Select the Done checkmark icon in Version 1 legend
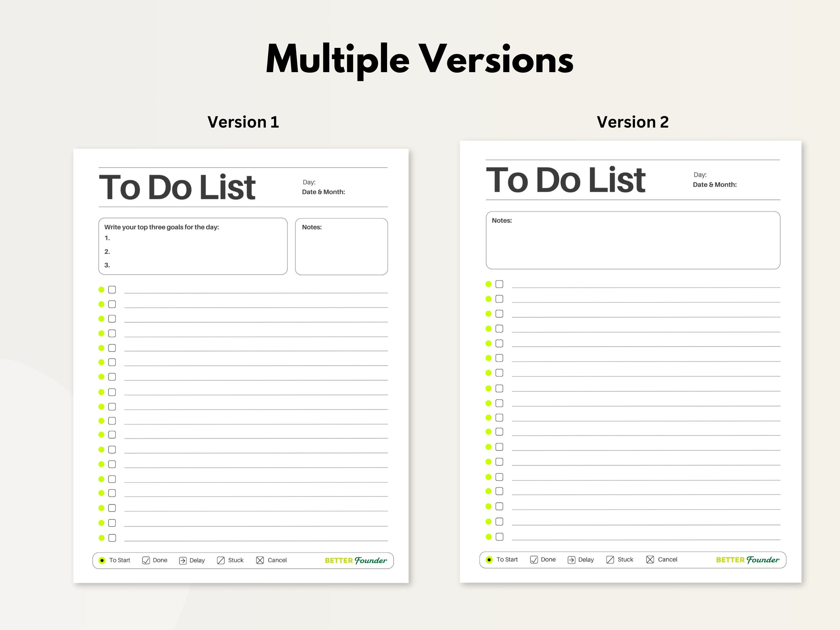Screen dimensions: 840x630 pos(146,560)
